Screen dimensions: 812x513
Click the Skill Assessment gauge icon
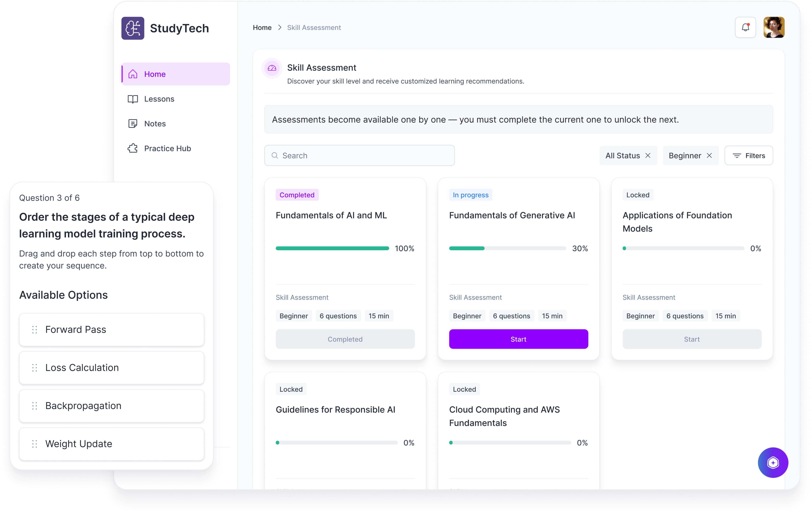[x=272, y=68]
